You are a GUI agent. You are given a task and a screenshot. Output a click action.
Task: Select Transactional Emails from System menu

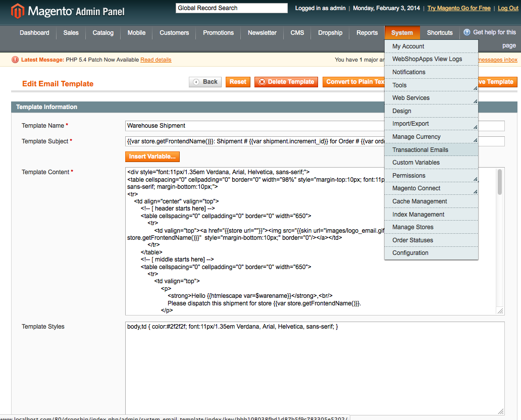[420, 150]
